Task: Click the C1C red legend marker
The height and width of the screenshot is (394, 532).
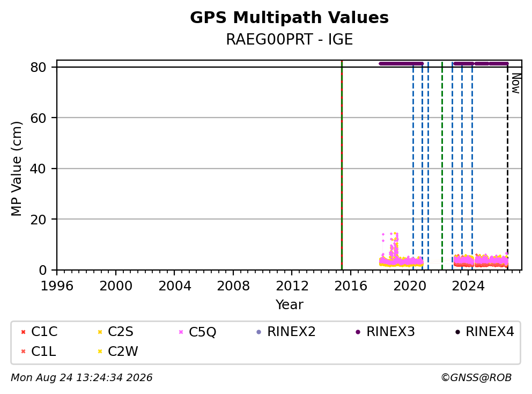Action: click(23, 332)
